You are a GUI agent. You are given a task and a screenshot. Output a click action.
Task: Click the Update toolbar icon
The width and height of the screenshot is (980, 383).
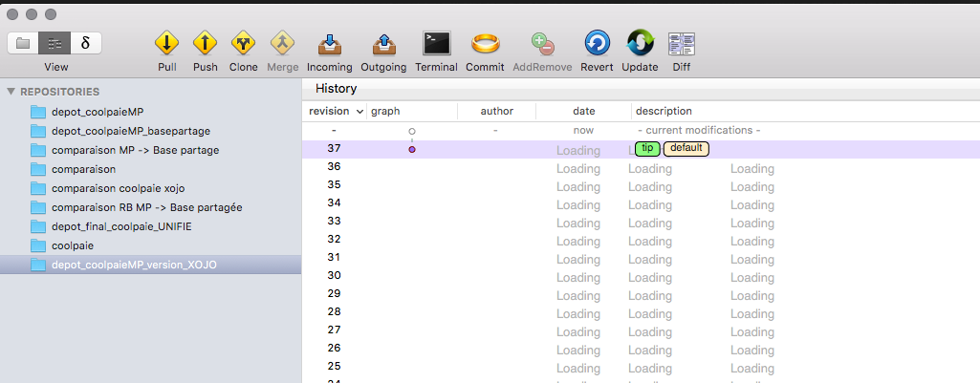coord(640,43)
